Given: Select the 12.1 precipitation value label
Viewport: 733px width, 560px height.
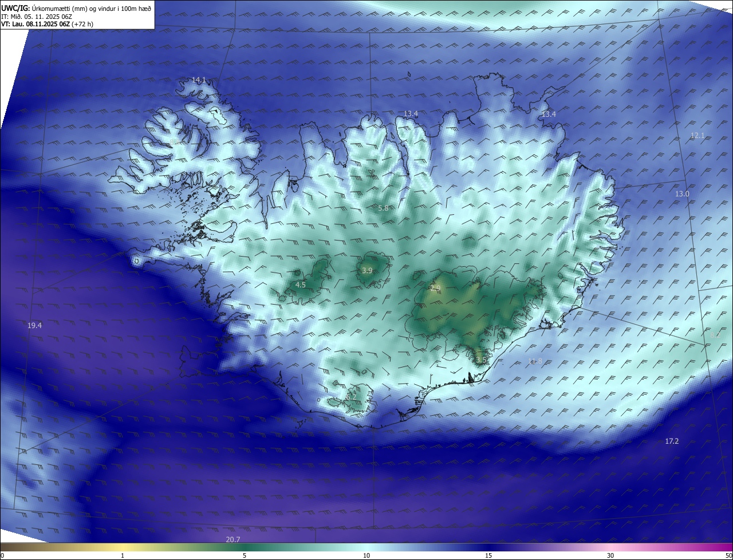Looking at the screenshot, I should coord(697,136).
